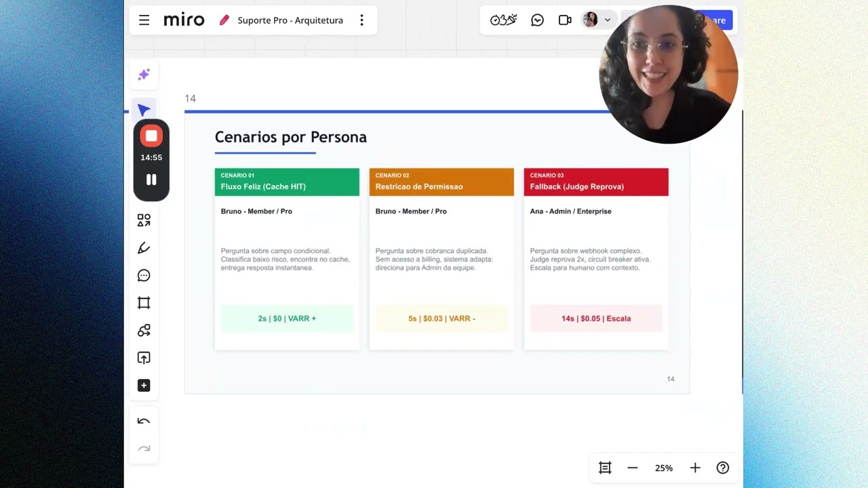Screen dimensions: 868x488
Task: Click the miro logo
Action: tap(184, 20)
